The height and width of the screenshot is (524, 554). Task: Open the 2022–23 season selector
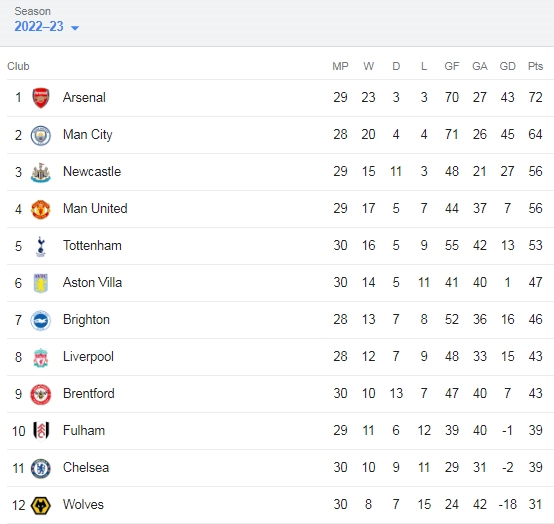(46, 26)
